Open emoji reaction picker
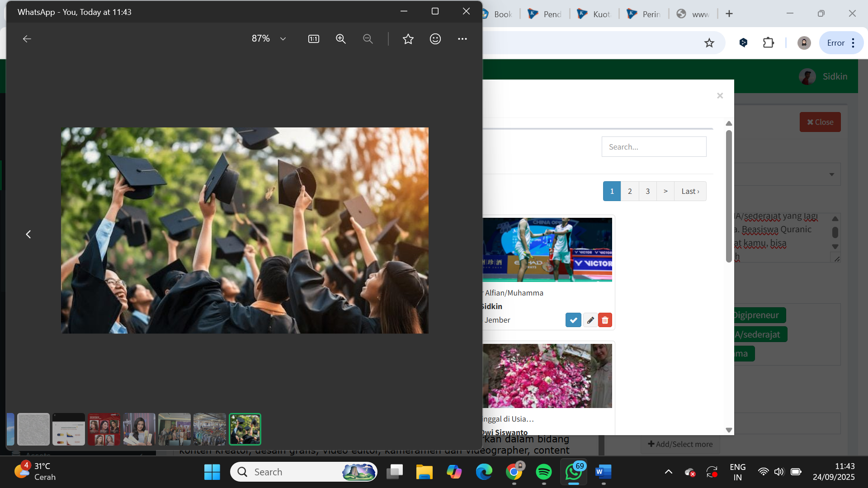The height and width of the screenshot is (488, 868). point(435,39)
